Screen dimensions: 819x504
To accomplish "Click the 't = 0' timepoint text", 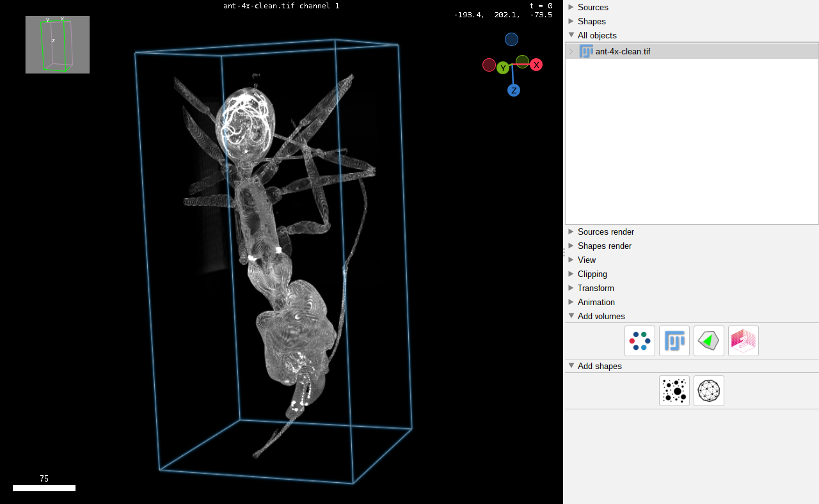I will [x=541, y=6].
